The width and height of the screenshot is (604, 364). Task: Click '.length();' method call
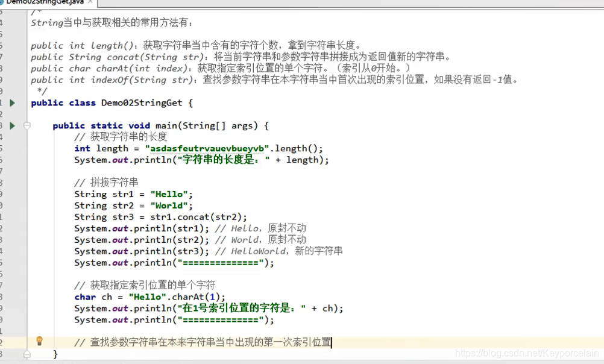pos(296,149)
